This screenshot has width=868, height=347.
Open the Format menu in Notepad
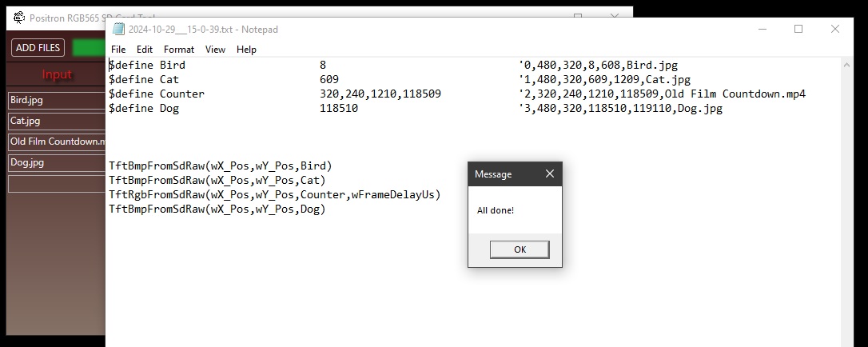tap(179, 50)
